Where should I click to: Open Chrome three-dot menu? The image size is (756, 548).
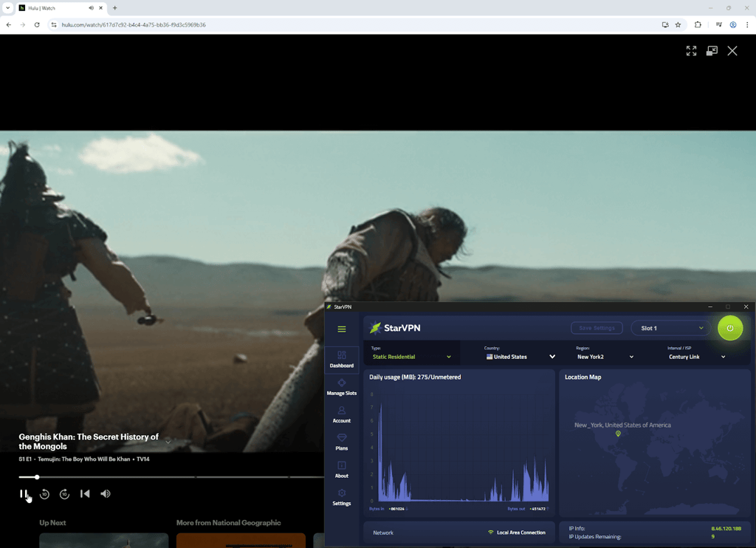pos(747,24)
